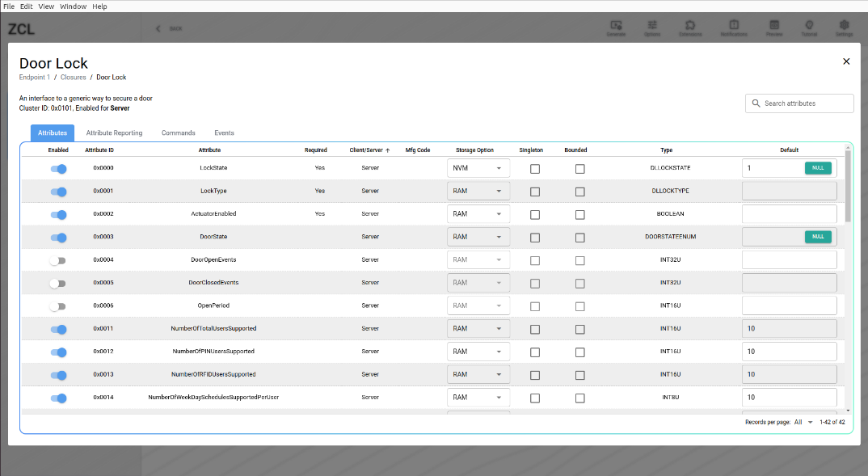
Task: Open the Notifications icon
Action: point(734,26)
